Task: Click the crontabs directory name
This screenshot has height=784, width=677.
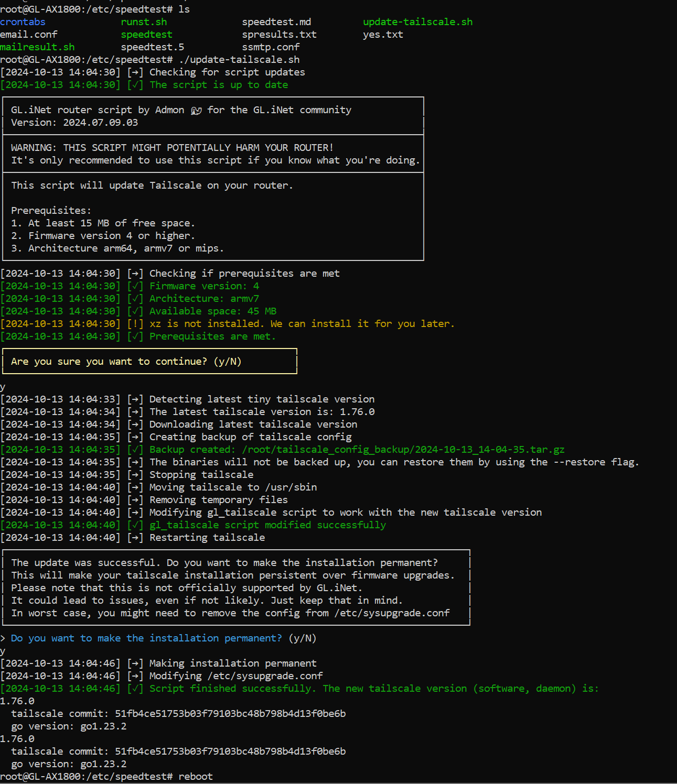Action: (x=23, y=22)
